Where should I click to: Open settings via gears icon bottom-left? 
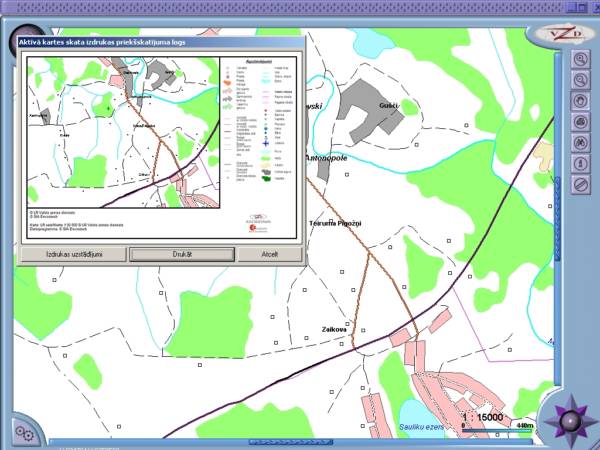(x=24, y=432)
